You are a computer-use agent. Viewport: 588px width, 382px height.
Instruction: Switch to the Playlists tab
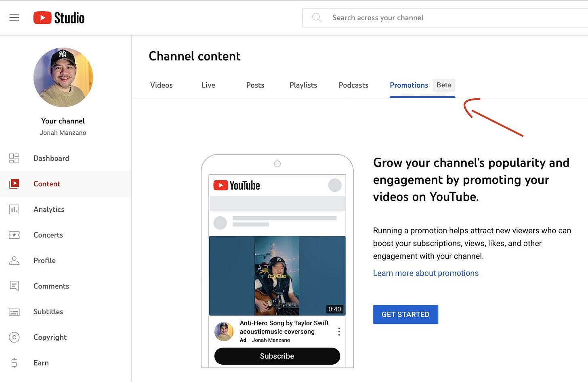tap(303, 85)
